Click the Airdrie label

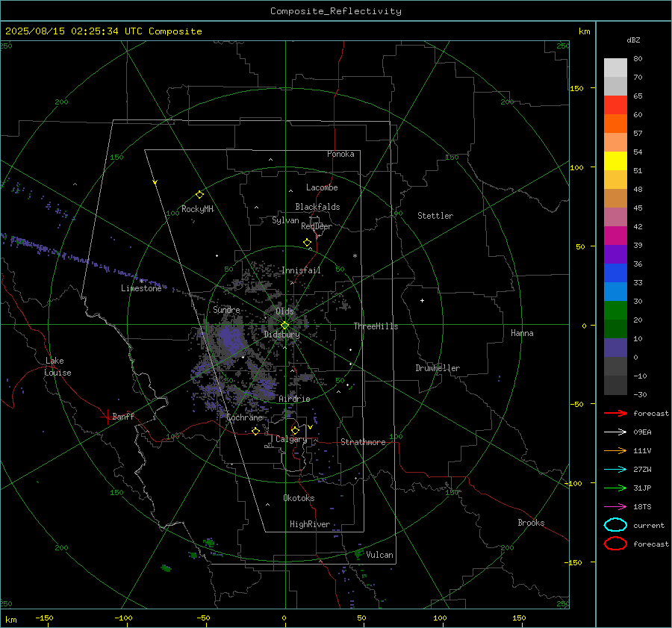294,399
